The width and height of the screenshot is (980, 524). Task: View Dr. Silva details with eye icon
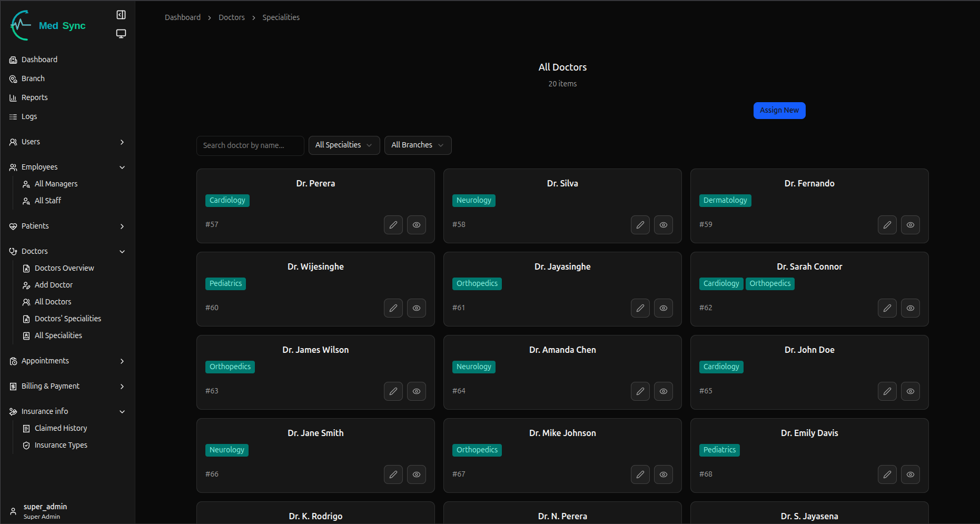click(x=663, y=225)
